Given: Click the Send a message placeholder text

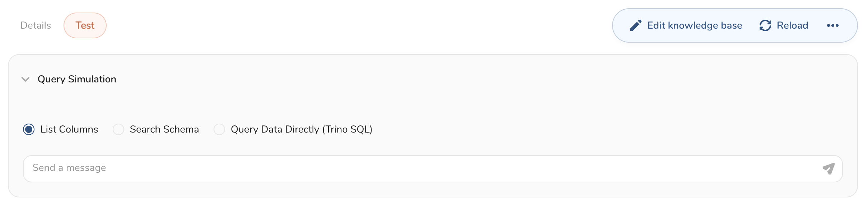Looking at the screenshot, I should (69, 168).
